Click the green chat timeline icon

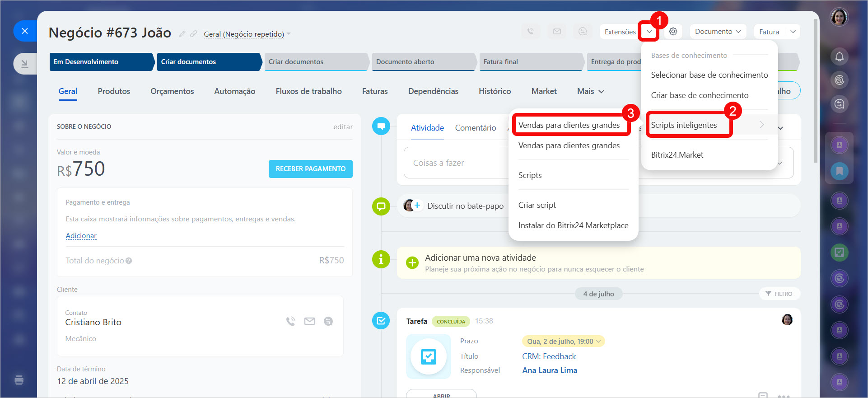tap(381, 206)
